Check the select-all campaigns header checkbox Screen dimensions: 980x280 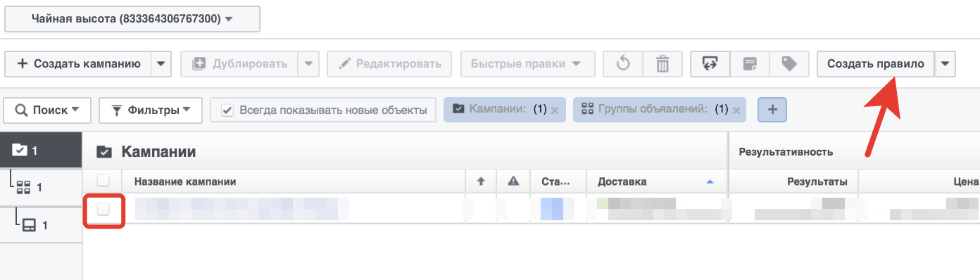103,181
